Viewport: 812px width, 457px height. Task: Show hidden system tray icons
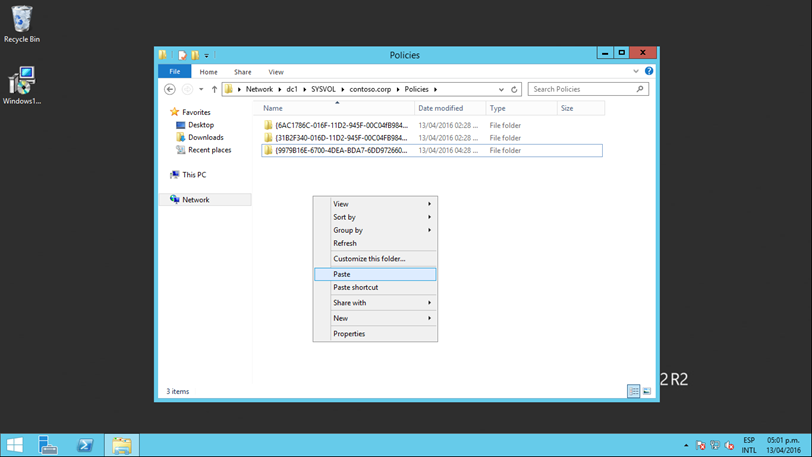[686, 445]
